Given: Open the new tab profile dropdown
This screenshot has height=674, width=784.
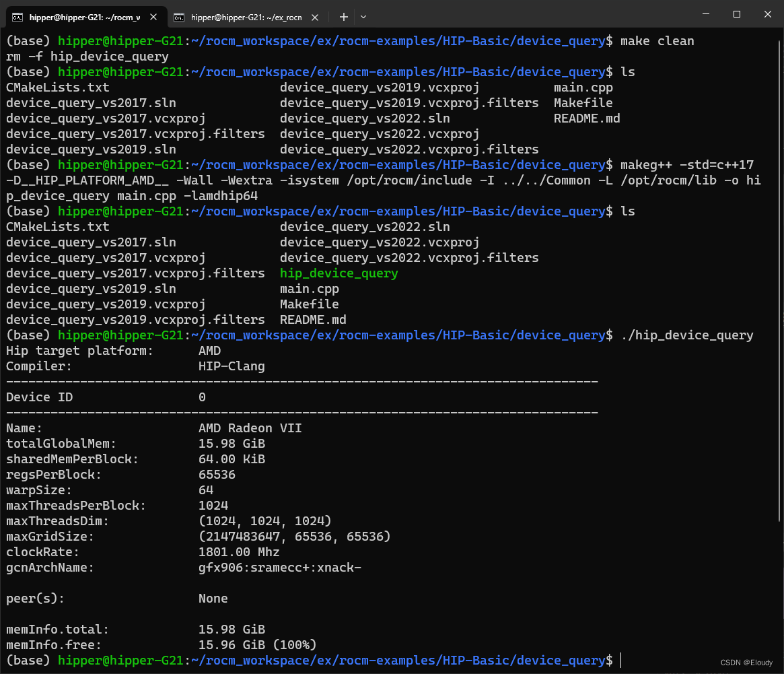Looking at the screenshot, I should 363,17.
